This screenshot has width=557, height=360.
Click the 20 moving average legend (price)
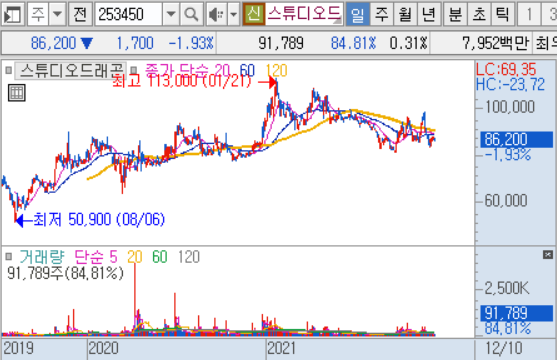[x=222, y=70]
